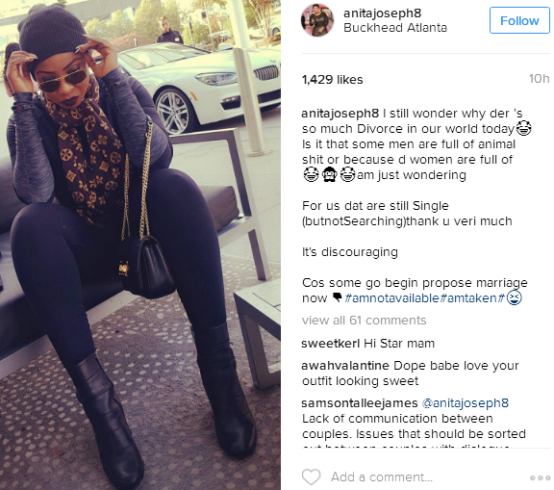Click the 10h post timestamp

click(539, 79)
